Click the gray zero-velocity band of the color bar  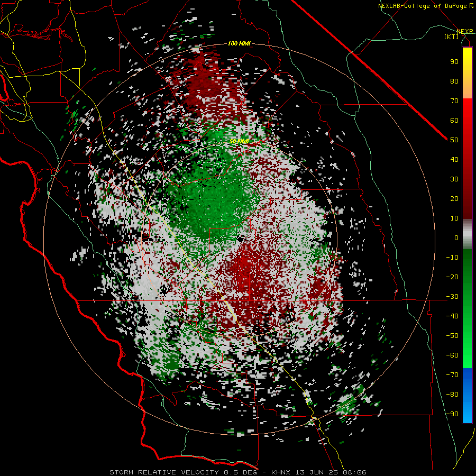click(x=467, y=234)
